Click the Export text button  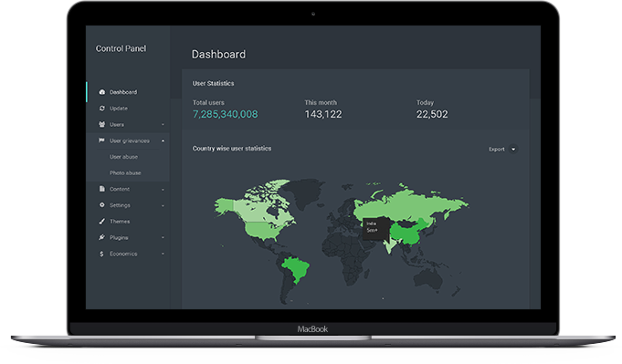click(x=497, y=150)
